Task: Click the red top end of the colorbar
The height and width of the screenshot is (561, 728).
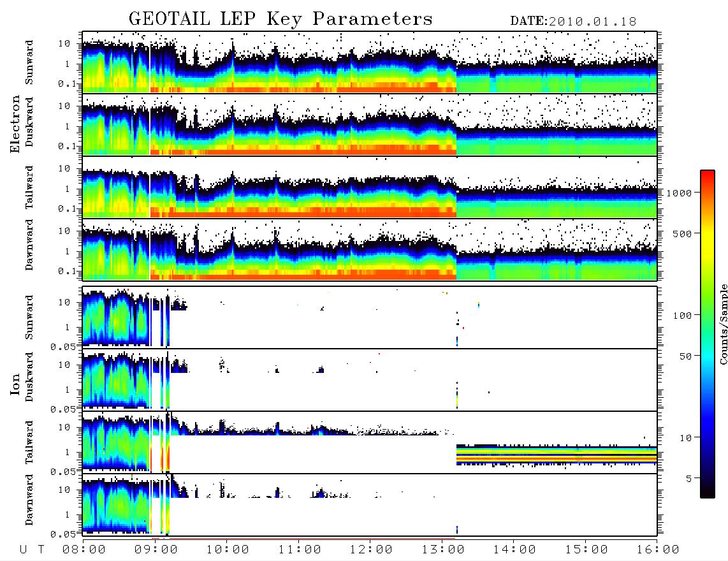Action: pos(707,175)
